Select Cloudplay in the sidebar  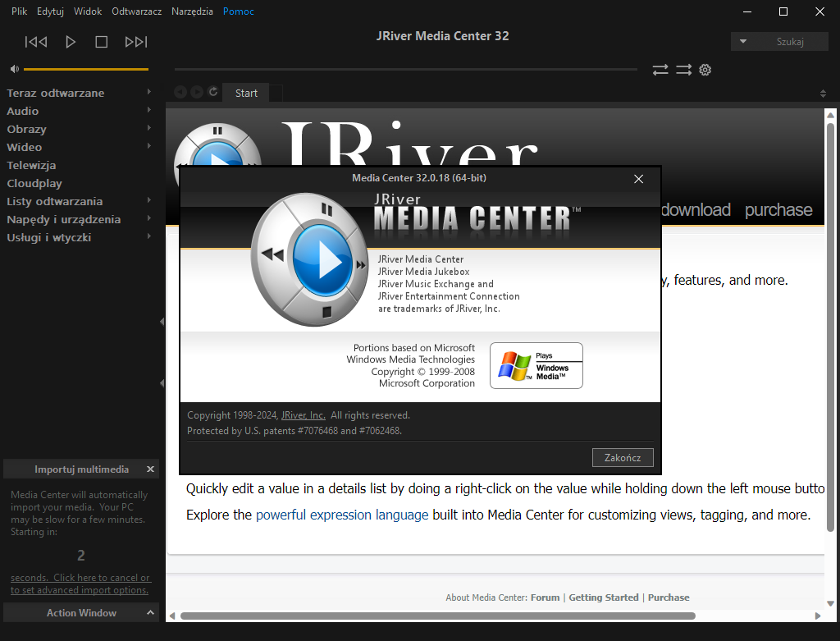point(34,183)
